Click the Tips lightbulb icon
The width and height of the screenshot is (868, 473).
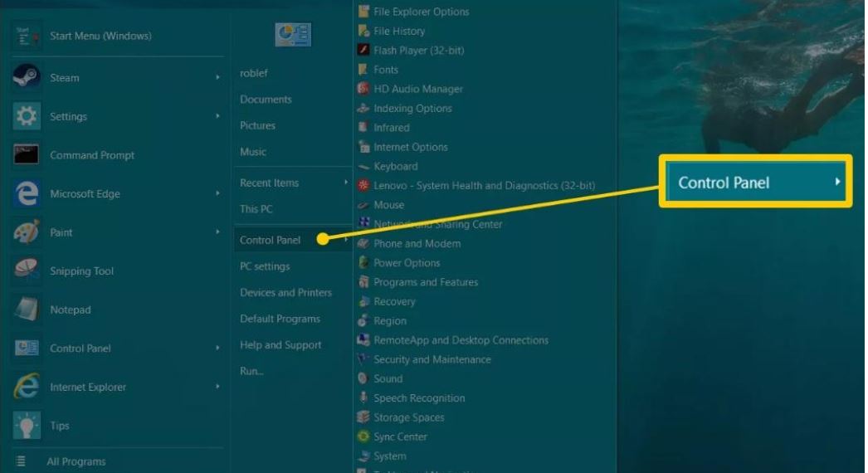pyautogui.click(x=26, y=426)
